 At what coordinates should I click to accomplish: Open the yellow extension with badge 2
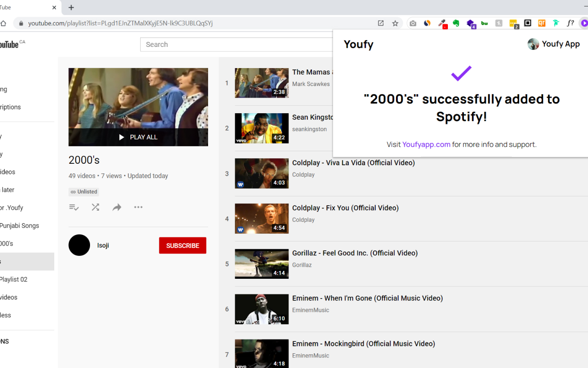[x=514, y=23]
